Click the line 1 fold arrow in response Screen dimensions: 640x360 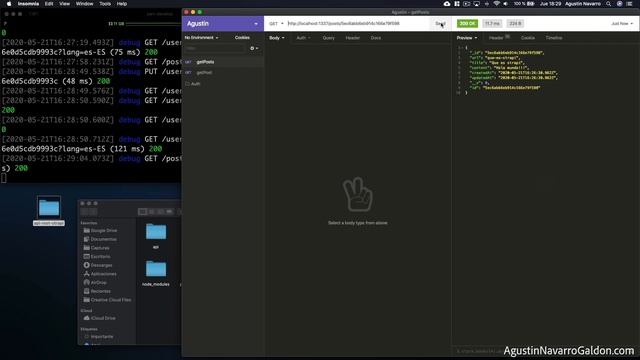coord(462,48)
